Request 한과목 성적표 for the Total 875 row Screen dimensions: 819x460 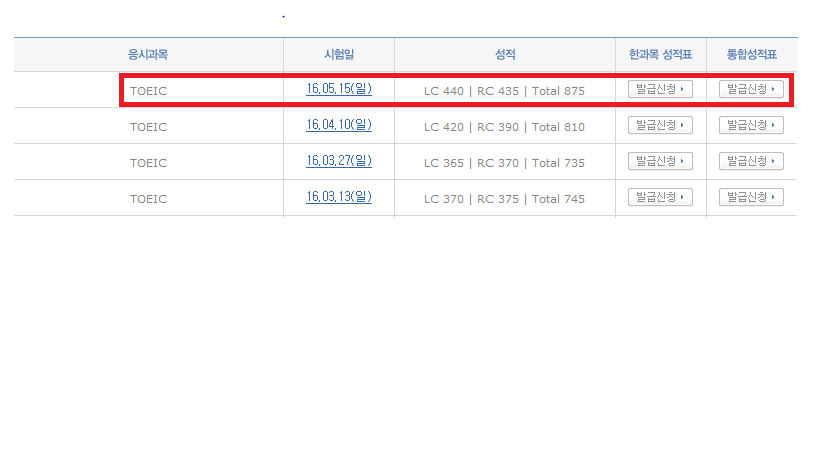660,89
